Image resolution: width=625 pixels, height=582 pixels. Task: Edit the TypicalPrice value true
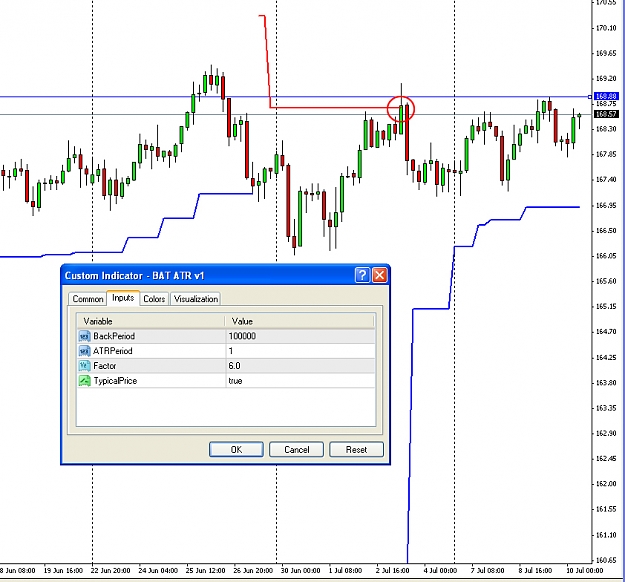pyautogui.click(x=301, y=381)
